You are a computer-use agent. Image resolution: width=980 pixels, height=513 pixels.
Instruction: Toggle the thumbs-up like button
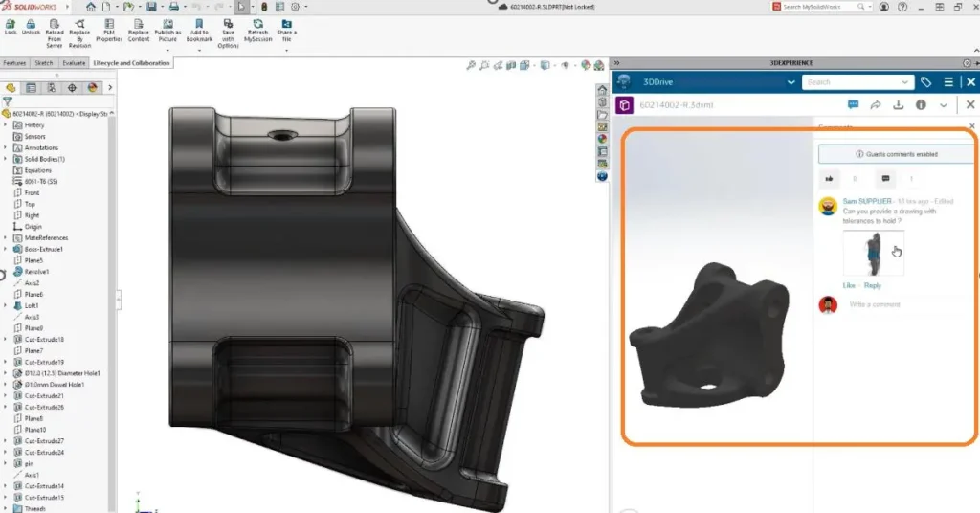pos(830,178)
